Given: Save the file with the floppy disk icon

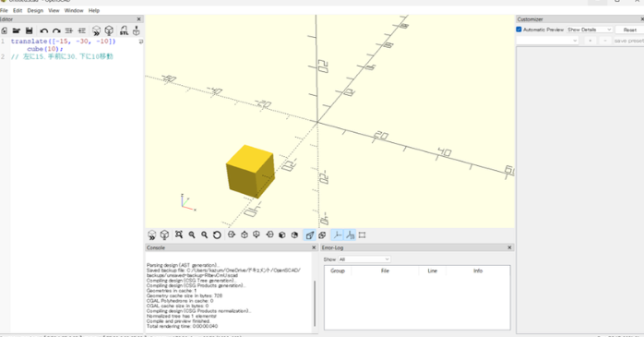Looking at the screenshot, I should (x=29, y=30).
